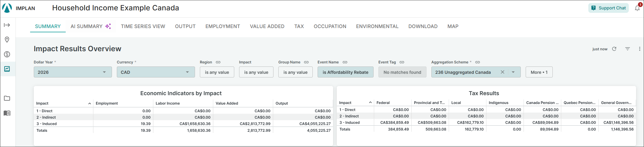Viewport: 644px width, 147px height.
Task: Open the Projects folder icon in sidebar
Action: click(7, 98)
